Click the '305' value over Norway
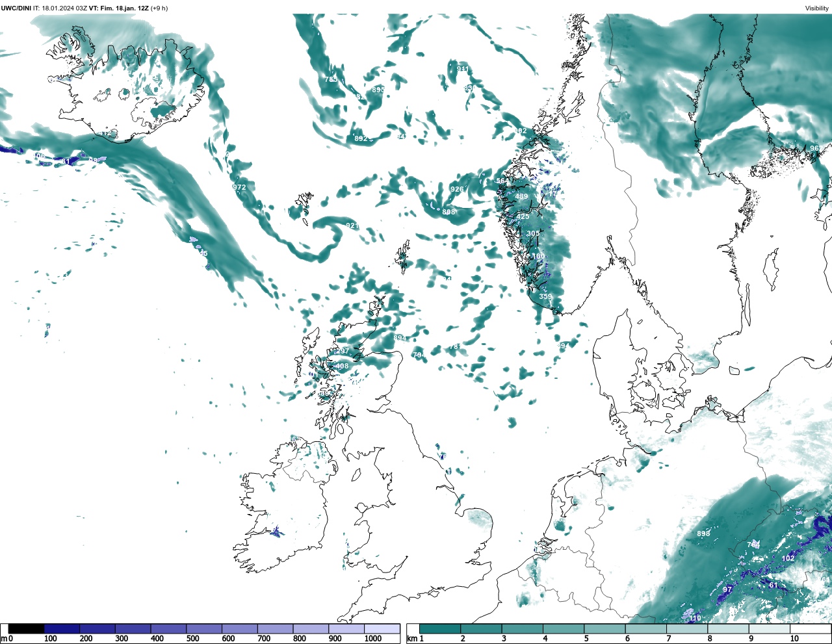 point(533,234)
